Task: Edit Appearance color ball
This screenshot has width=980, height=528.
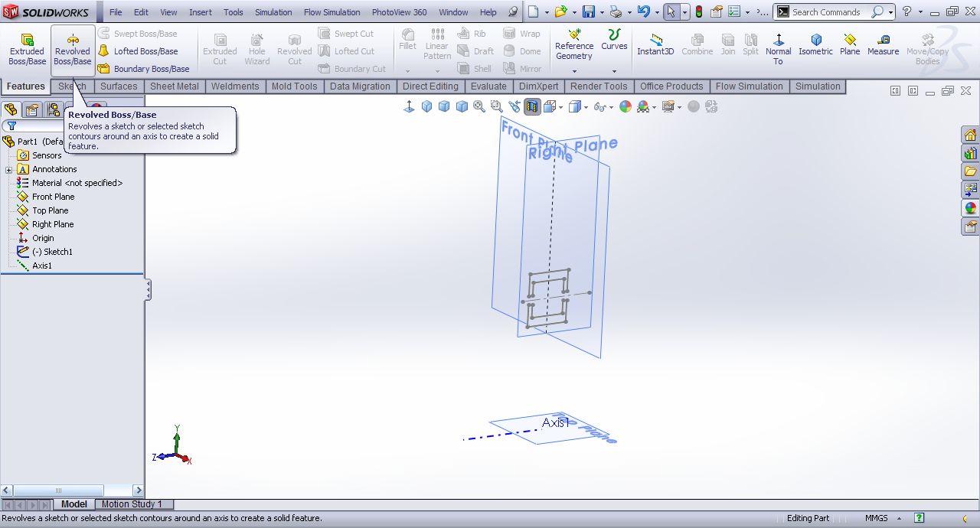Action: pyautogui.click(x=626, y=106)
